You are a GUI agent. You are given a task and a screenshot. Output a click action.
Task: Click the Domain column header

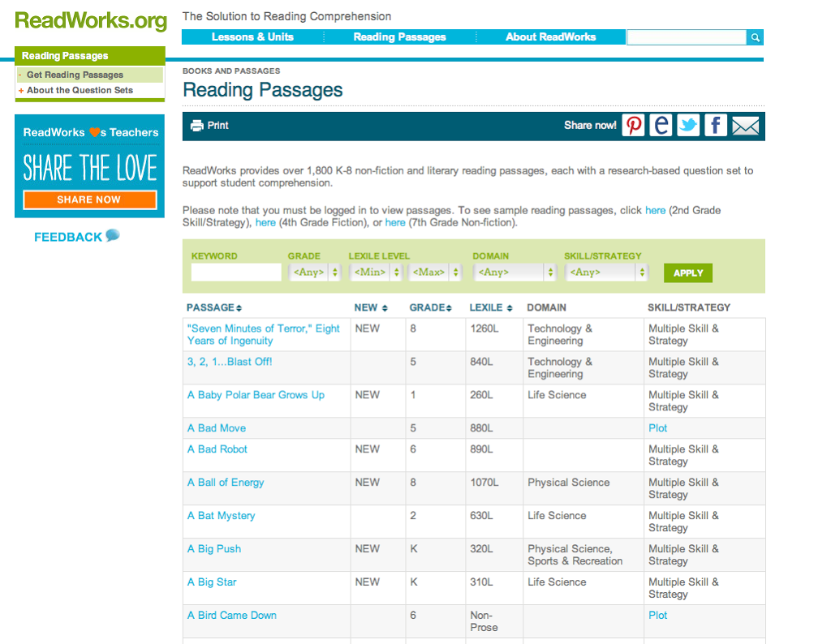point(546,307)
